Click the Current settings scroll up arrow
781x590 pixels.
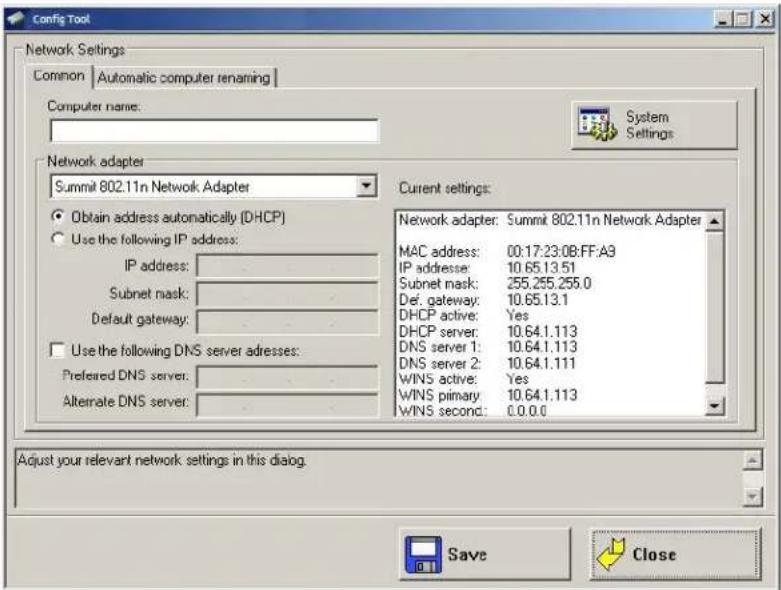(715, 221)
